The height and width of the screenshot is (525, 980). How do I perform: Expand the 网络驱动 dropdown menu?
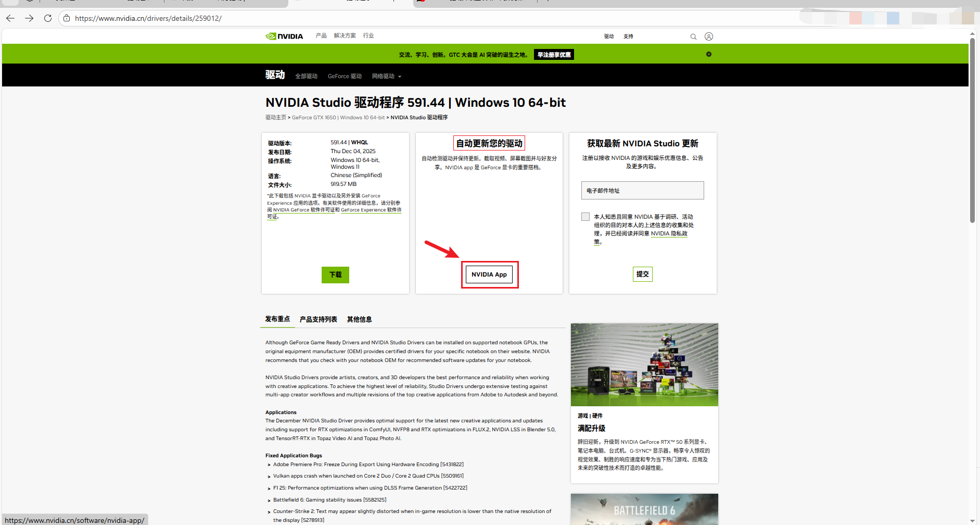pos(387,76)
